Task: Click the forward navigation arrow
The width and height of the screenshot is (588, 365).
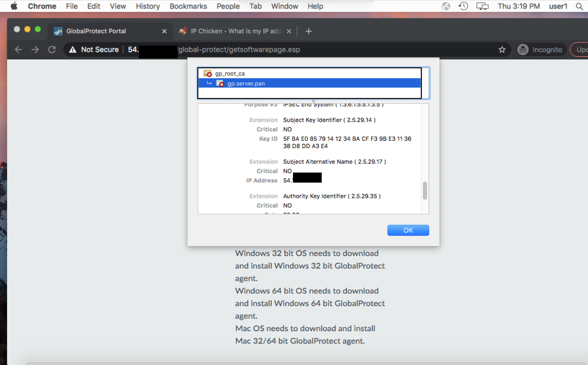Action: point(35,49)
